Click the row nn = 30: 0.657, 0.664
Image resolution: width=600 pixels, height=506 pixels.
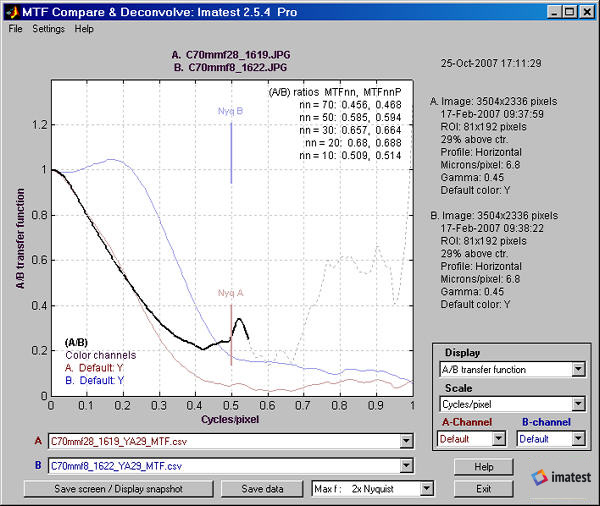pyautogui.click(x=350, y=130)
